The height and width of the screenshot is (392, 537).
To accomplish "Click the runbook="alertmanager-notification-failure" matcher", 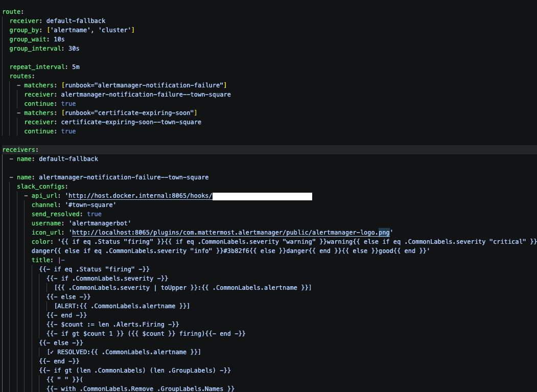I will (x=144, y=85).
